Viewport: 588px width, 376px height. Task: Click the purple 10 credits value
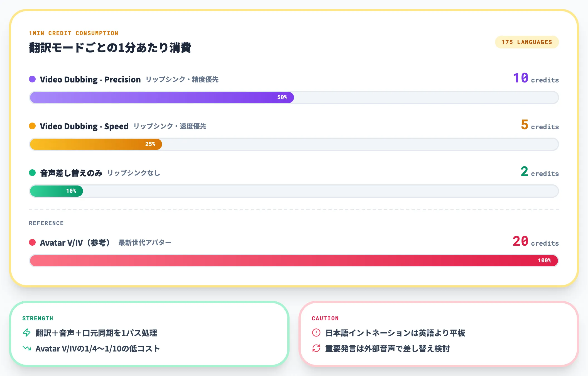pyautogui.click(x=536, y=78)
